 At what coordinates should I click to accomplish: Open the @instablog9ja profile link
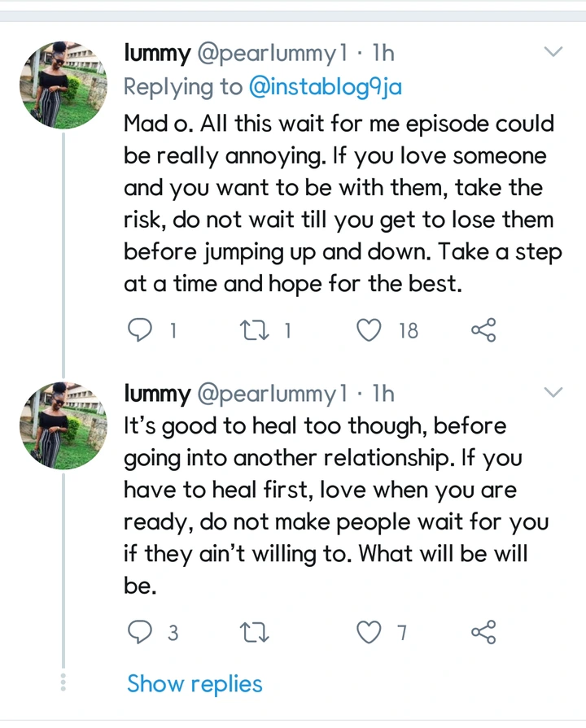pos(326,87)
